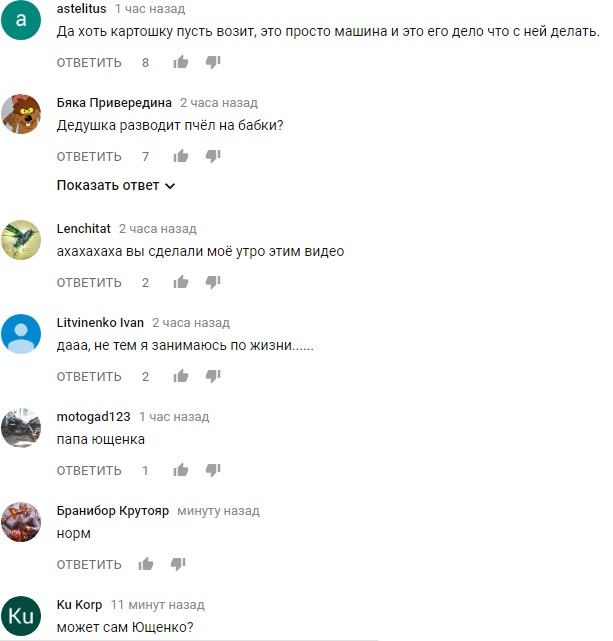
Task: Like the astelitus comment about картошку
Action: click(181, 62)
